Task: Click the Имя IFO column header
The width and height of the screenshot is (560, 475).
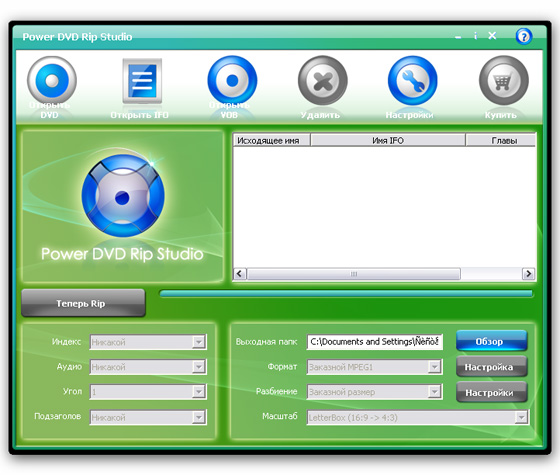Action: pyautogui.click(x=388, y=140)
